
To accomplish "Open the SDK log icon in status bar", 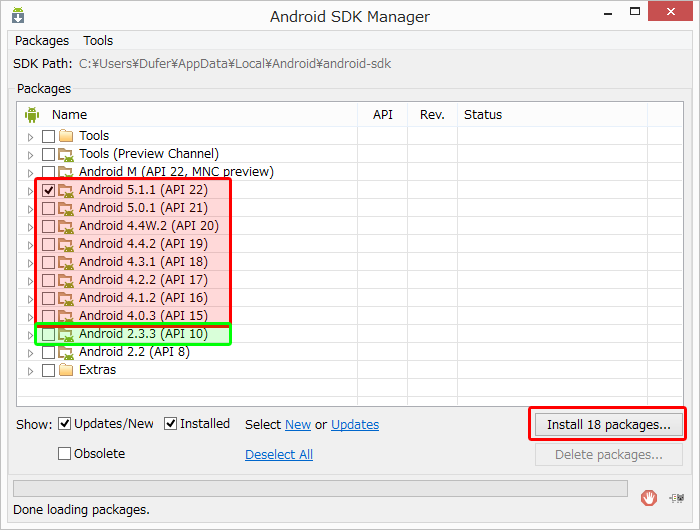I will click(677, 497).
